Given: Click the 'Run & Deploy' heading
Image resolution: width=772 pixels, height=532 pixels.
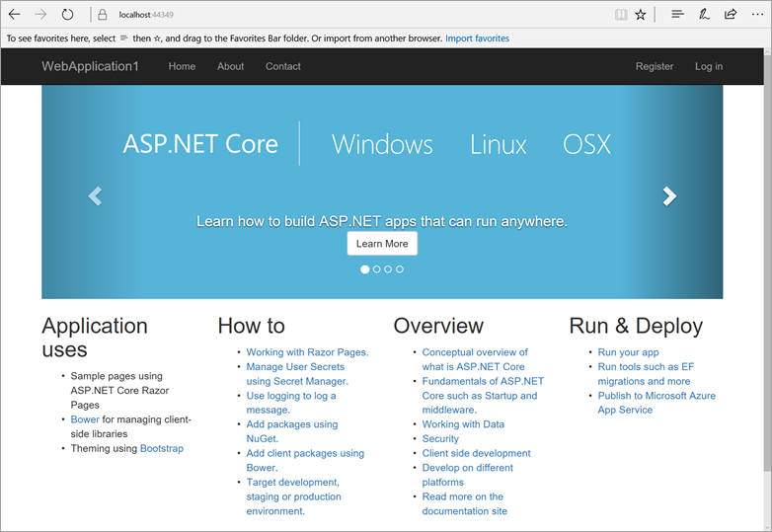Looking at the screenshot, I should click(636, 327).
